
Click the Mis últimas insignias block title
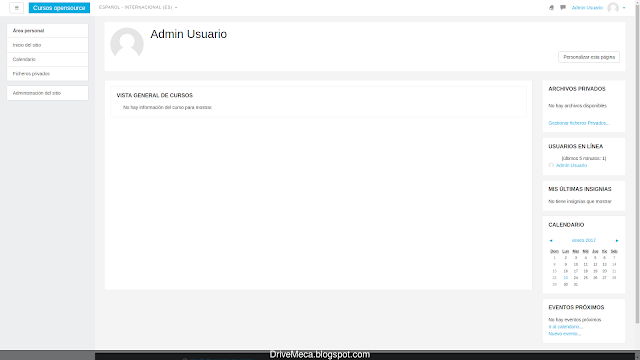click(580, 189)
